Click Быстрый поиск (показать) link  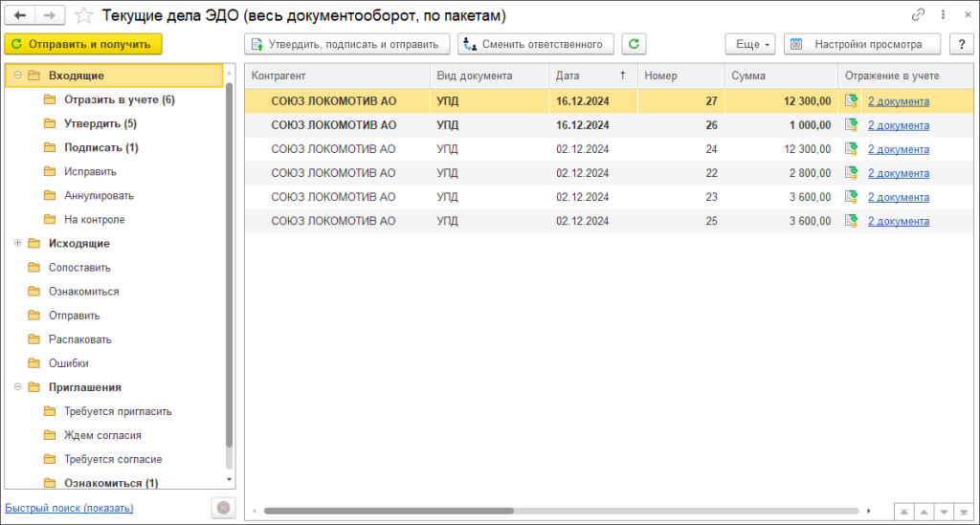[x=69, y=508]
